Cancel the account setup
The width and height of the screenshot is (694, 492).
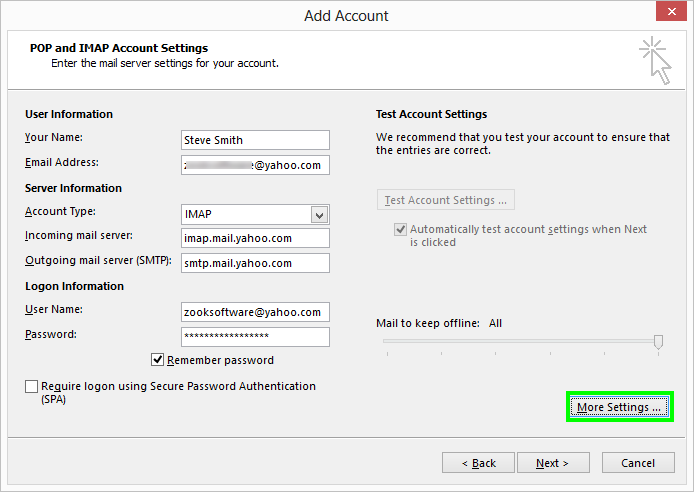click(x=638, y=463)
